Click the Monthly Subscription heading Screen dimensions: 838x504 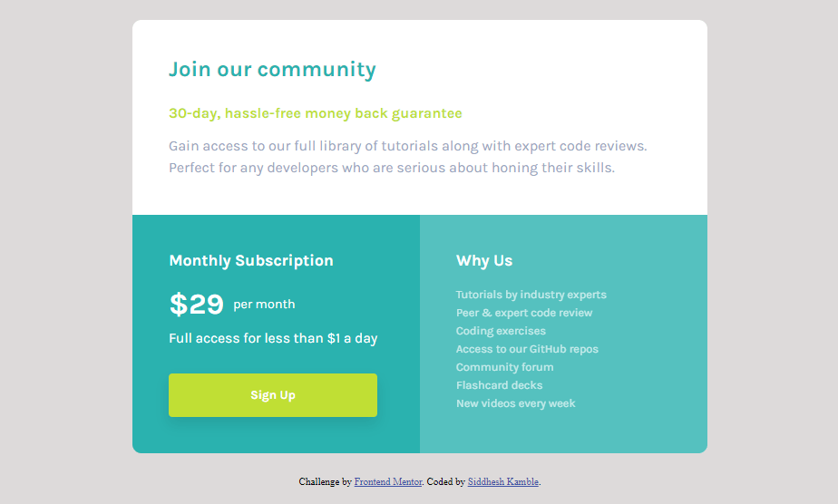coord(251,260)
